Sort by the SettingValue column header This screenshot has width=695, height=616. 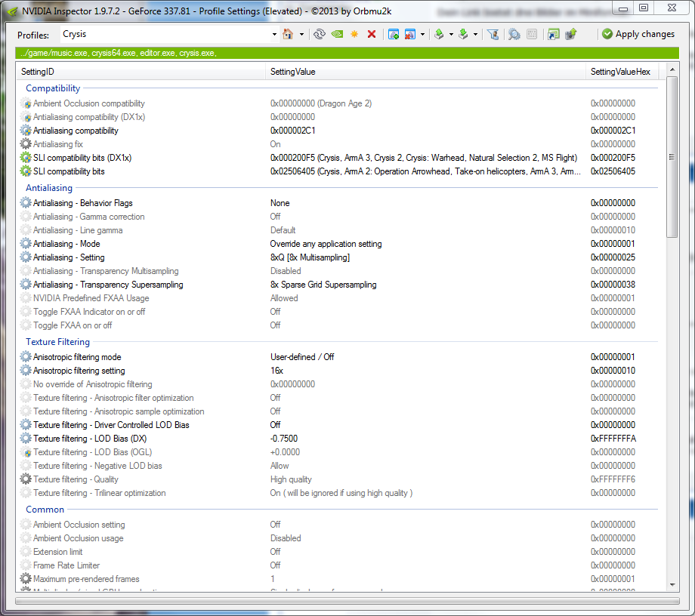[x=426, y=72]
